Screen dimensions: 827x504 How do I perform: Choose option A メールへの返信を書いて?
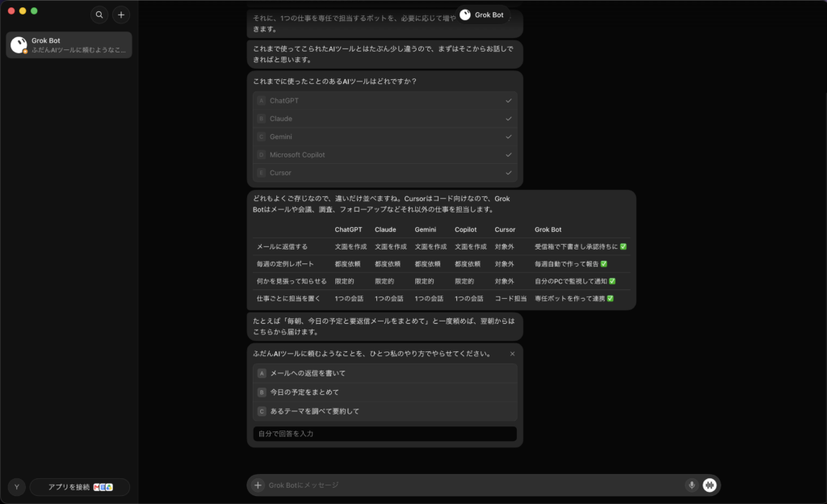click(385, 373)
